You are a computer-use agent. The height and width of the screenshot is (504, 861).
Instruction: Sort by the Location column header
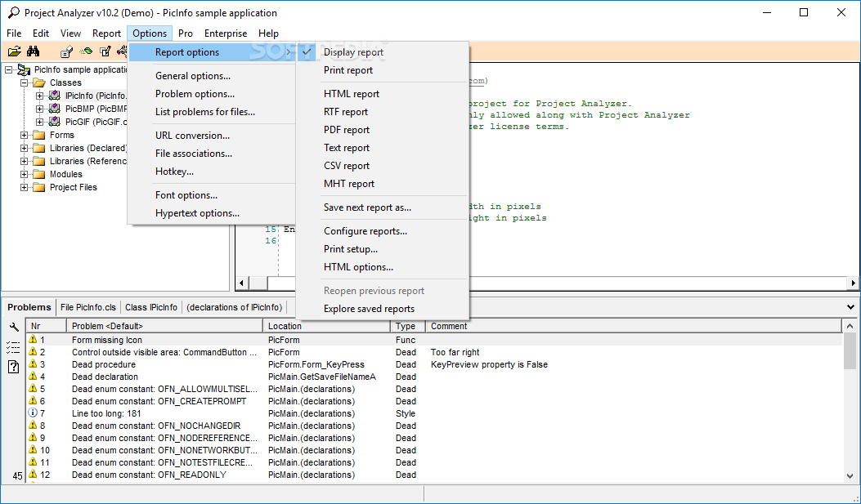click(x=326, y=326)
